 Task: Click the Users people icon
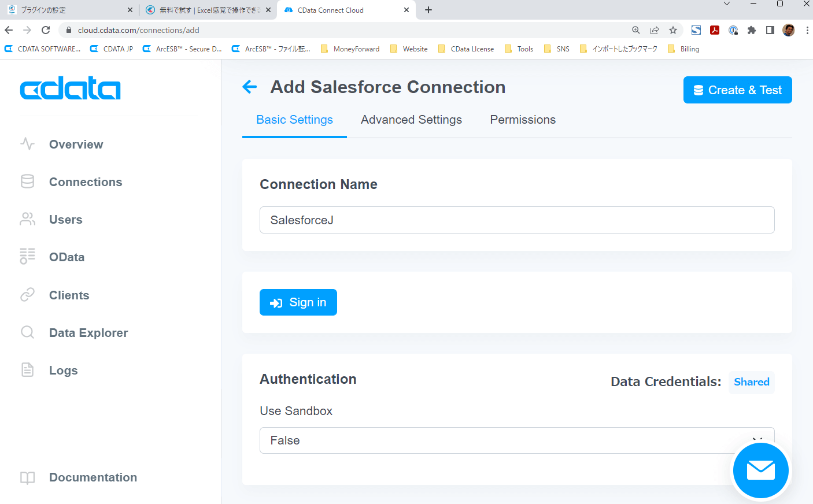[x=27, y=219]
